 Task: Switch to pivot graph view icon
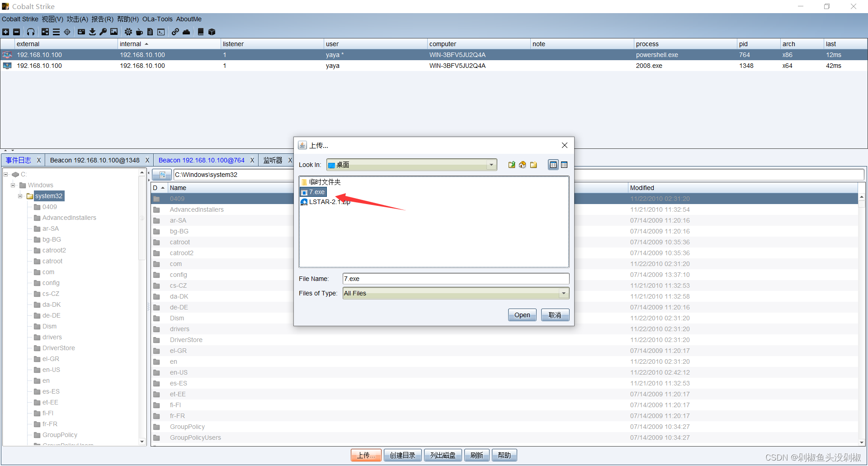coord(45,32)
